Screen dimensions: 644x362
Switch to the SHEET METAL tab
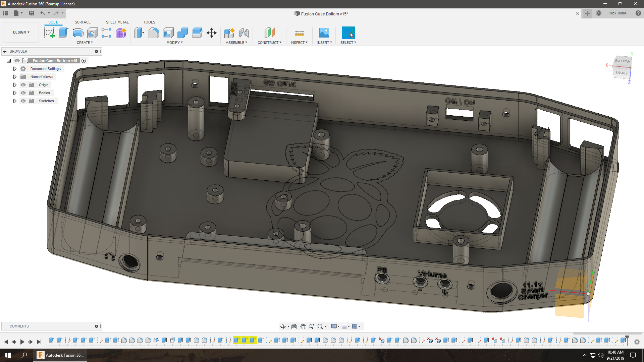point(117,22)
